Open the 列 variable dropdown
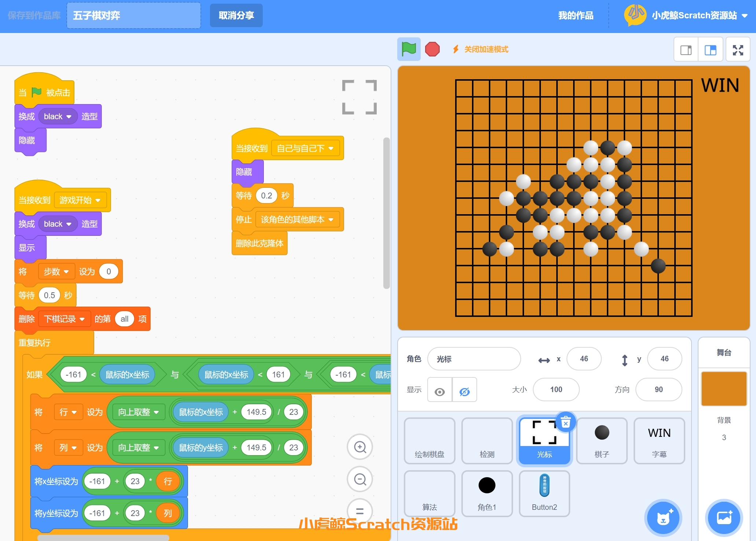This screenshot has height=541, width=756. tap(68, 447)
